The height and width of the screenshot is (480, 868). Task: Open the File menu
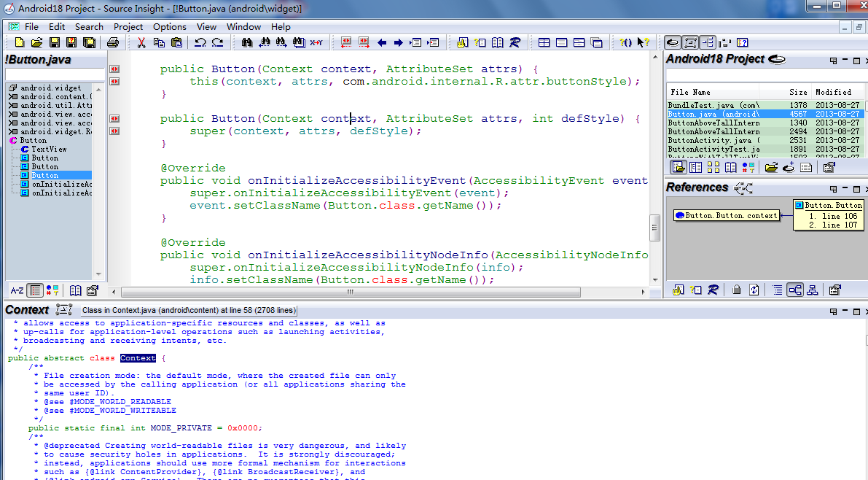[31, 26]
